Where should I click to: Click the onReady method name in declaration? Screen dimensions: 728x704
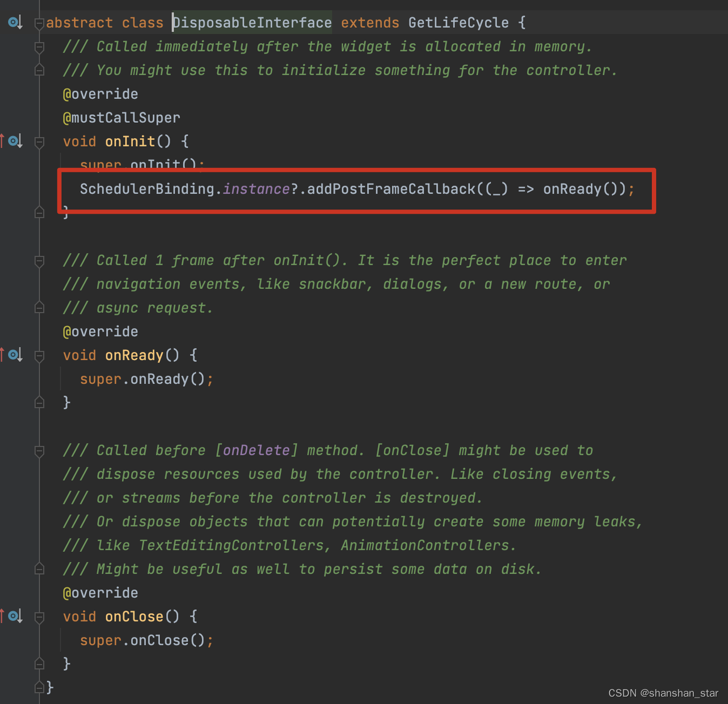click(x=134, y=355)
